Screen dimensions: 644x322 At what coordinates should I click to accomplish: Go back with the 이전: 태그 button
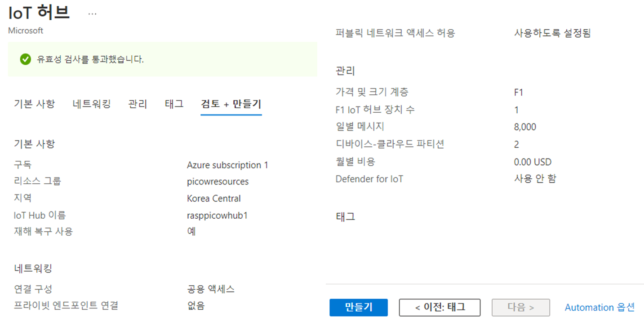pyautogui.click(x=440, y=308)
